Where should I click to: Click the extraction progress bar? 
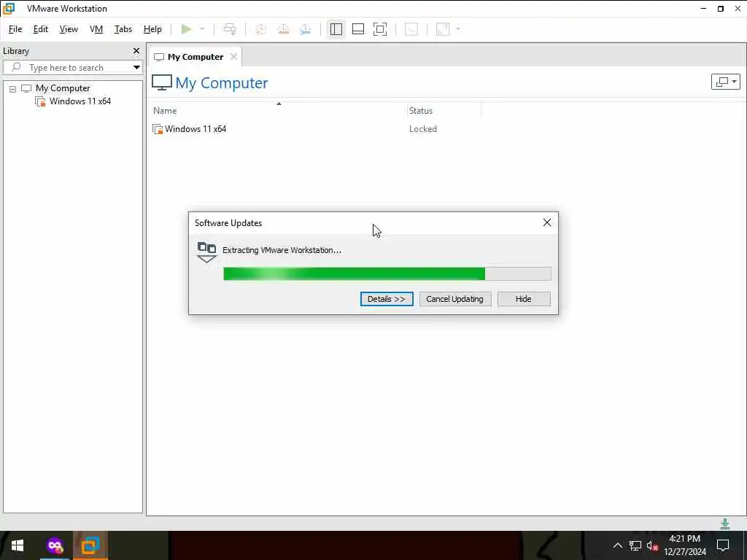[x=387, y=274]
